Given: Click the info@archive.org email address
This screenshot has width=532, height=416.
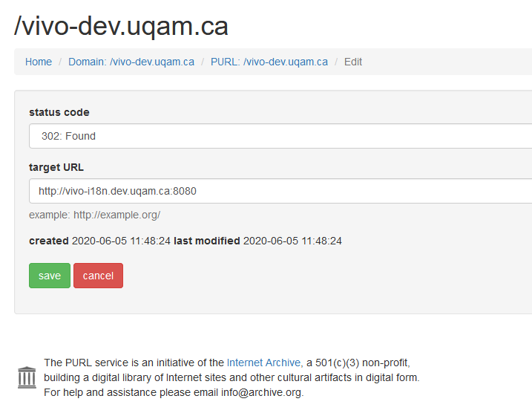Looking at the screenshot, I should 261,392.
